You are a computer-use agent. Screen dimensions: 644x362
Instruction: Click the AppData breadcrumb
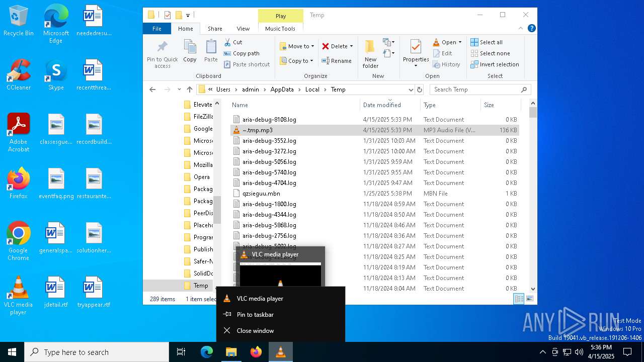282,89
